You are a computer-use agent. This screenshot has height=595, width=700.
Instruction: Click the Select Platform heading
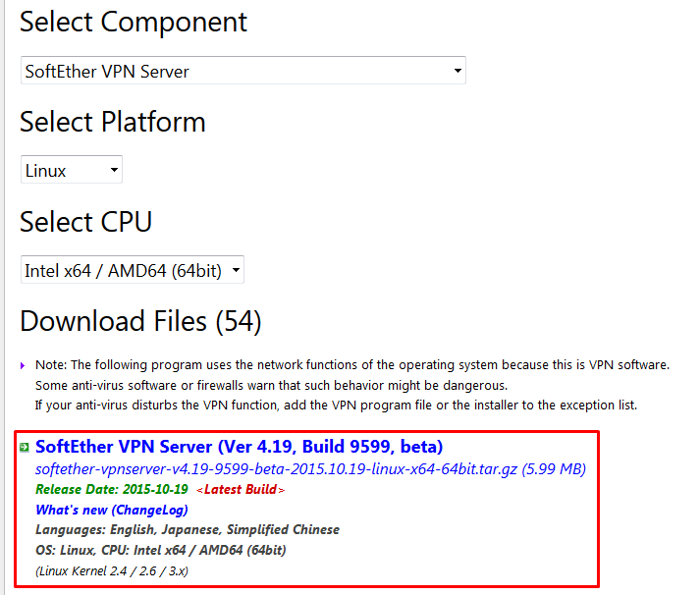[x=113, y=122]
